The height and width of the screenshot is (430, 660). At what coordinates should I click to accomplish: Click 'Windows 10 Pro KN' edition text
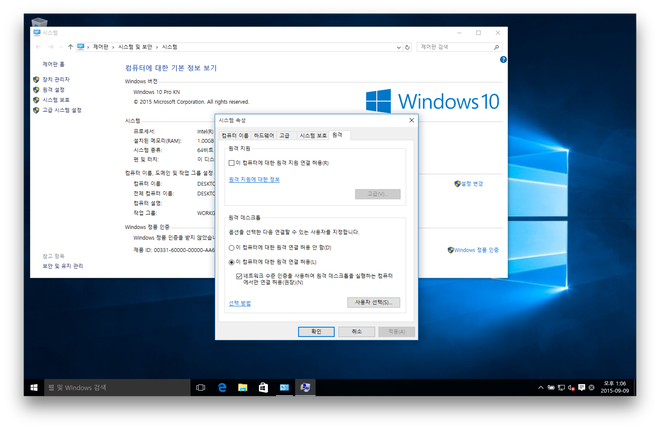(157, 92)
